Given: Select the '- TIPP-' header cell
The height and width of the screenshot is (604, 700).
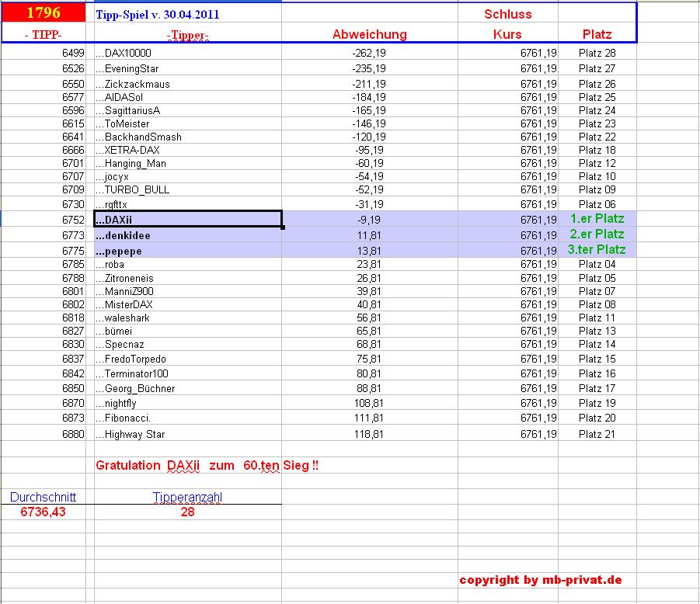Looking at the screenshot, I should point(44,34).
